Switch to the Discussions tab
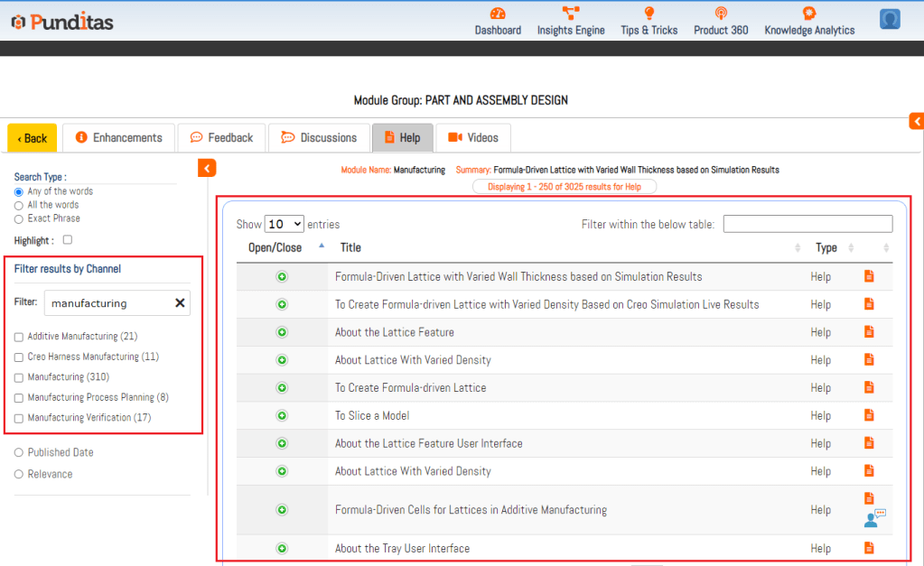The width and height of the screenshot is (924, 566). tap(319, 138)
